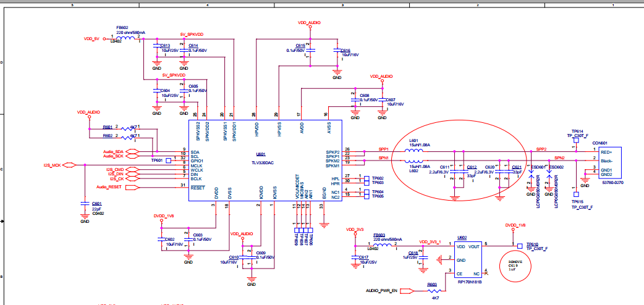Click the Audio_RESET port symbol
This screenshot has height=305, width=644.
[132, 188]
